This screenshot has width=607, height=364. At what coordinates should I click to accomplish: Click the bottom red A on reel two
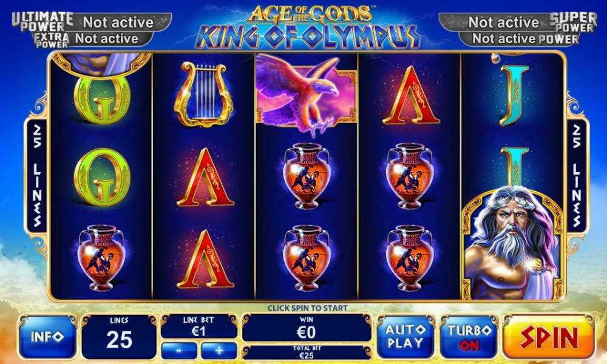[x=205, y=259]
